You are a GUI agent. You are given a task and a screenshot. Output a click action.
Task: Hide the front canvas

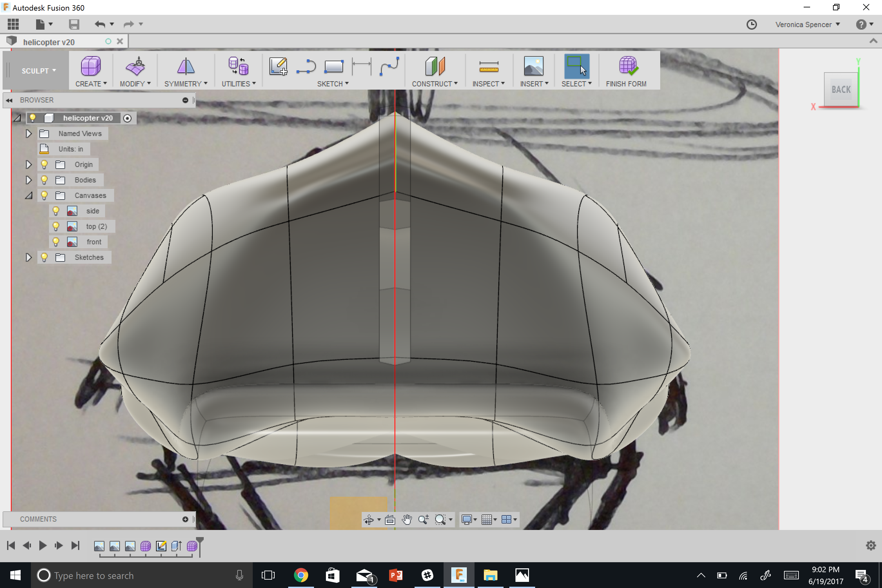click(55, 242)
